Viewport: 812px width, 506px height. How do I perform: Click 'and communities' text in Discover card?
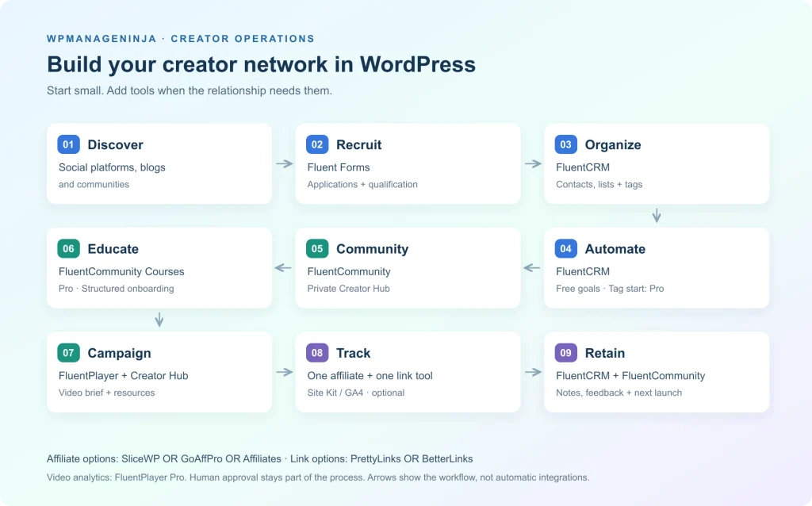tap(94, 184)
